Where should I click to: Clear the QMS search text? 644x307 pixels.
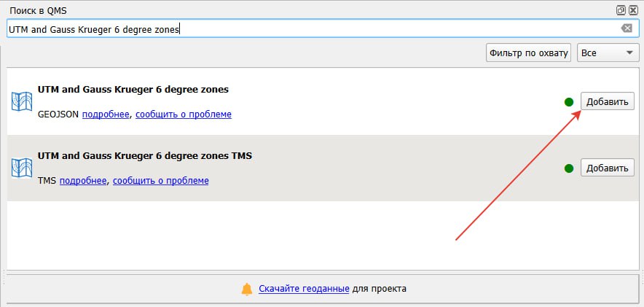coord(627,28)
